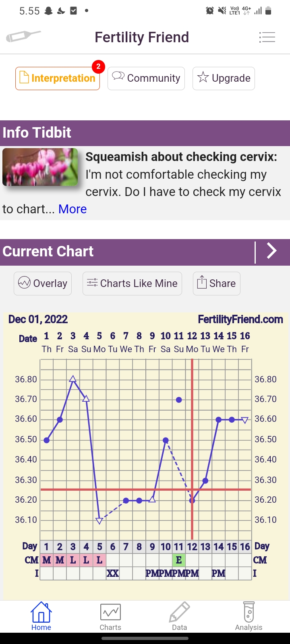The width and height of the screenshot is (290, 644).
Task: Open the hamburger menu icon
Action: pos(267,37)
